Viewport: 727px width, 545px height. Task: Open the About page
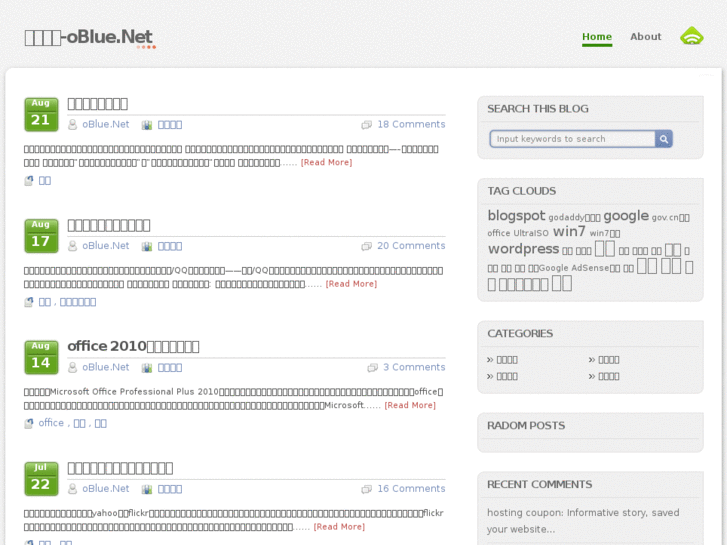click(645, 37)
